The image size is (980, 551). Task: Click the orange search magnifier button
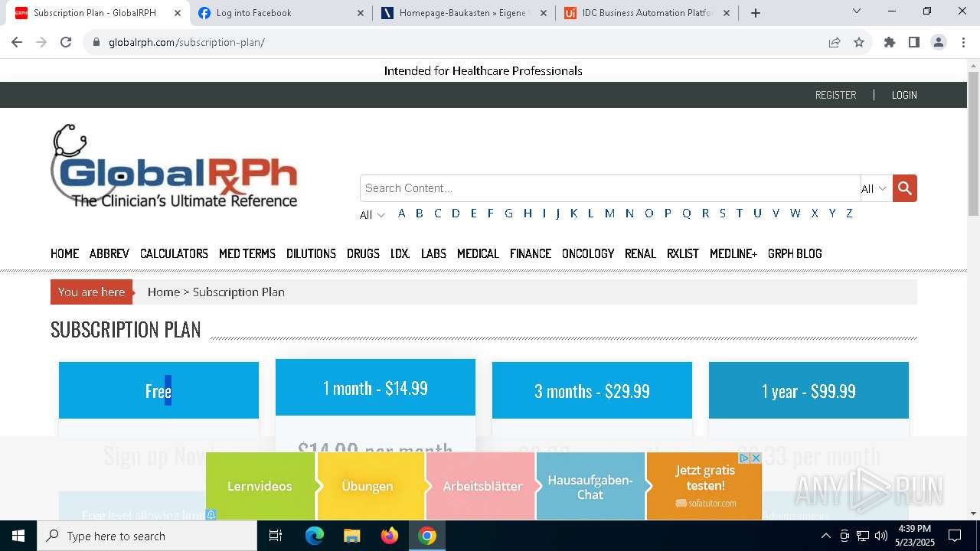904,188
